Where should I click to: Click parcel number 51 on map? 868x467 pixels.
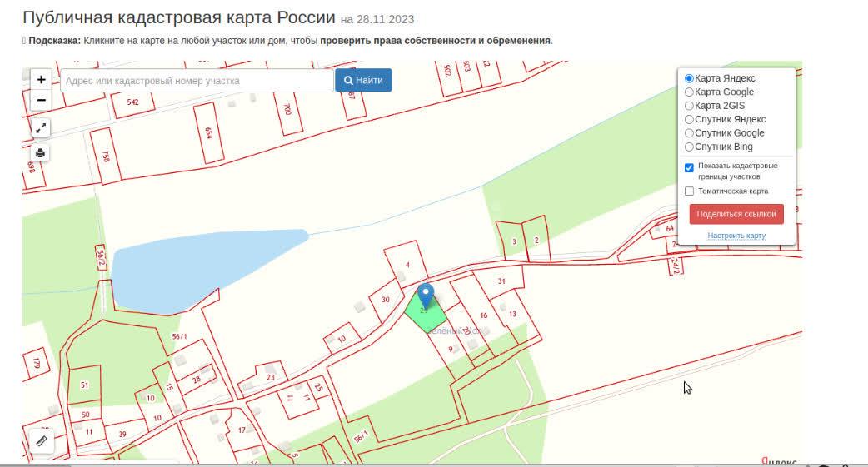(84, 384)
